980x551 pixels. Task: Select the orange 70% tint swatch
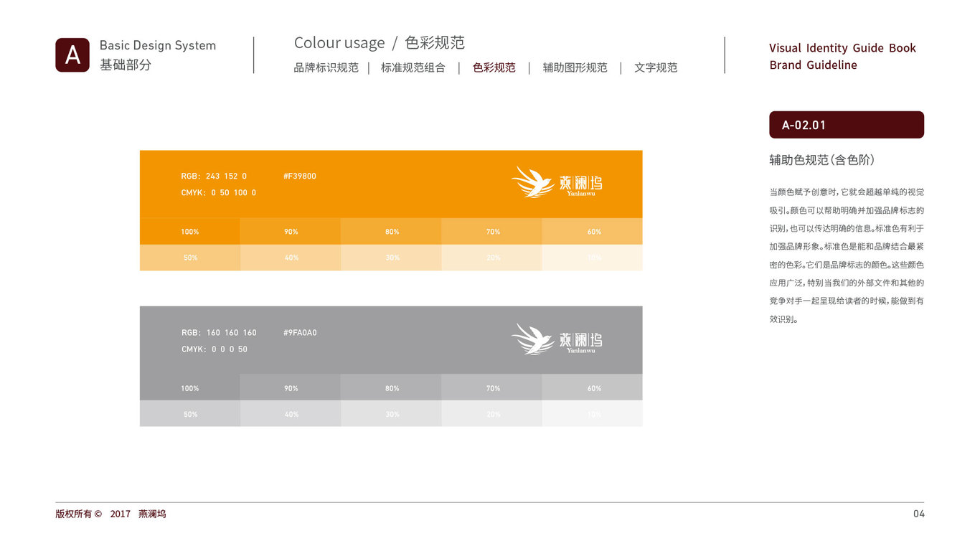[x=491, y=232]
